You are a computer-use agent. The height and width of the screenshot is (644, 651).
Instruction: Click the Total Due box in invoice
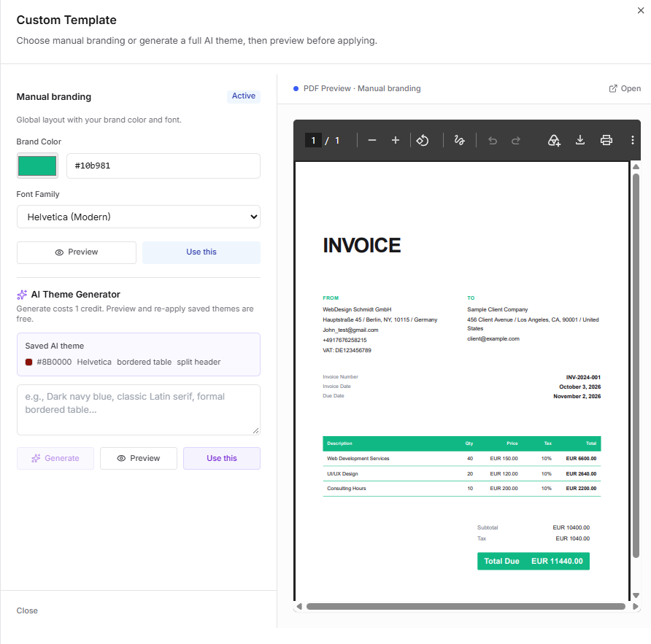(533, 561)
